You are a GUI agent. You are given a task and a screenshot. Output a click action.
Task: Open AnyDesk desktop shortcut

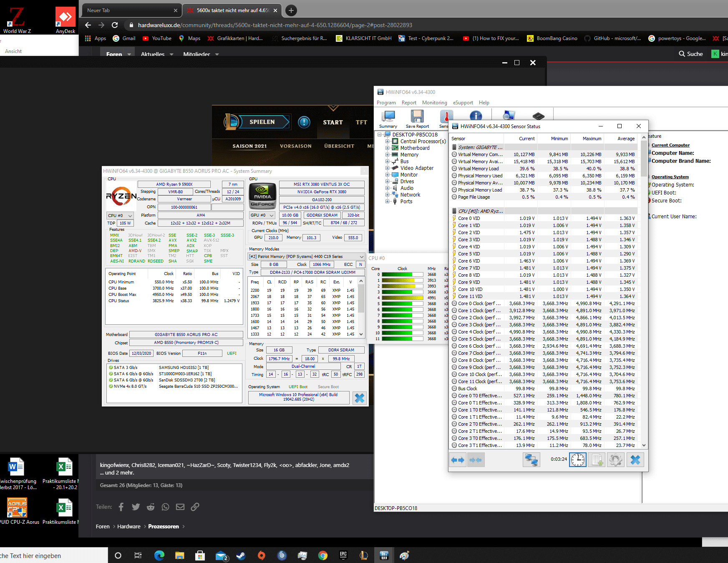coord(65,20)
